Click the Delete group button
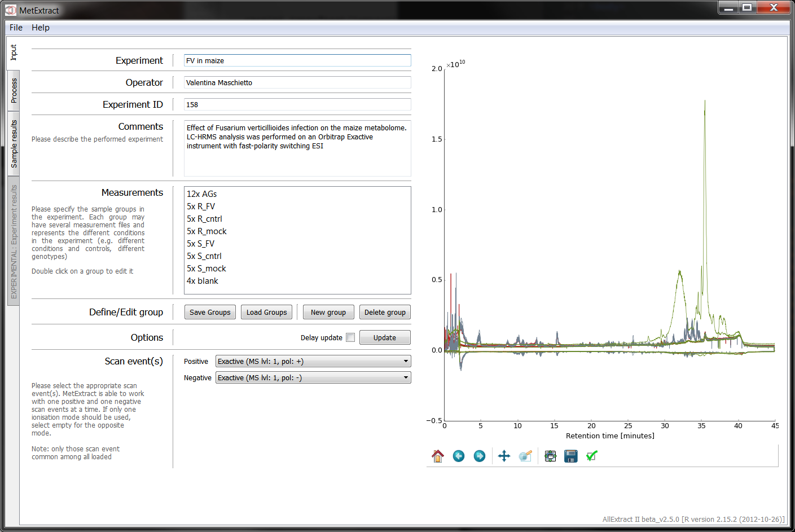 pyautogui.click(x=385, y=312)
